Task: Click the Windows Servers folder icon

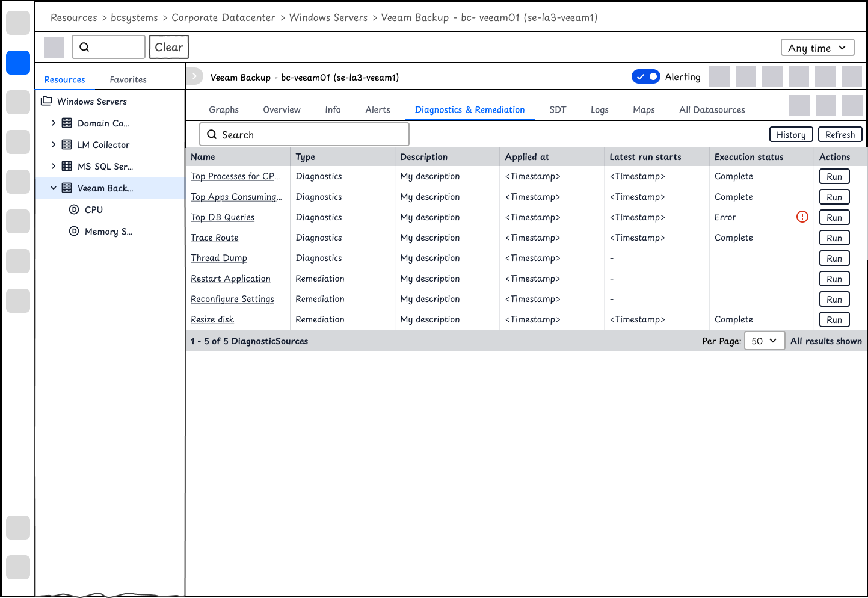Action: click(x=46, y=101)
